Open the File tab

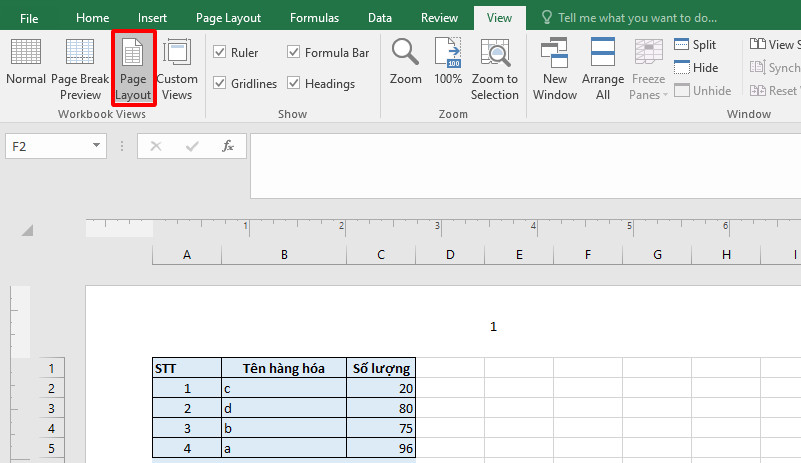click(x=29, y=18)
